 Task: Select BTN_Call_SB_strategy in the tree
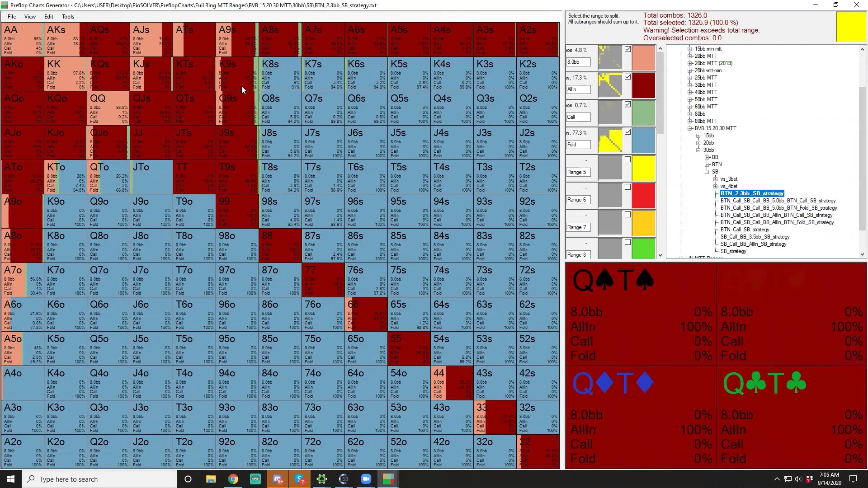(x=745, y=230)
